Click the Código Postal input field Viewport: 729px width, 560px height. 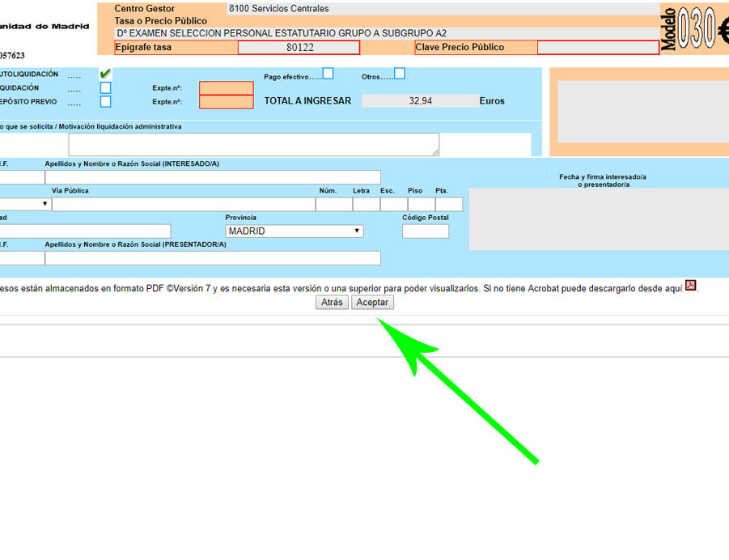point(425,231)
